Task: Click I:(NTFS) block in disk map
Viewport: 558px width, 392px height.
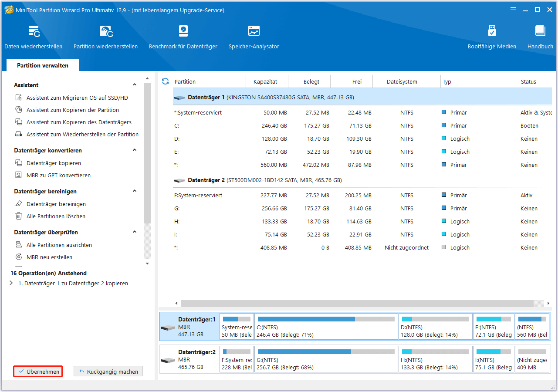Action: click(x=494, y=359)
